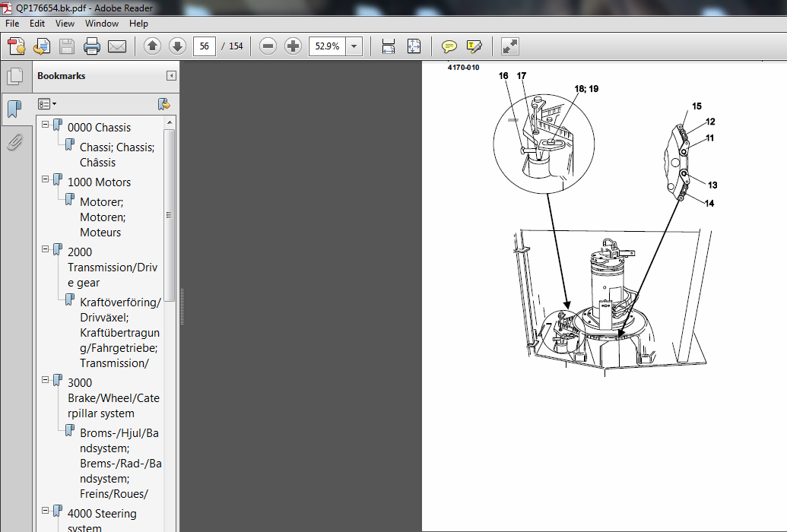Click the bookmarks scroll up arrow

tap(169, 122)
